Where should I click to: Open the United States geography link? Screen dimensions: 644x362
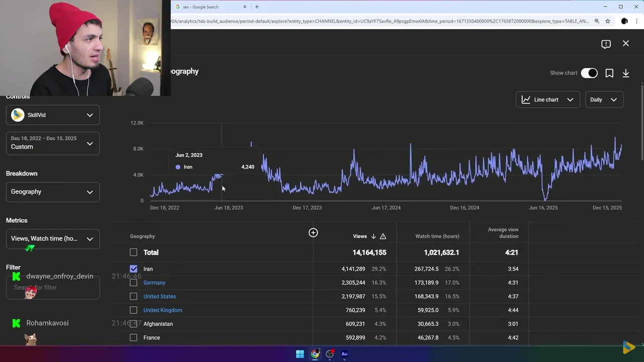(159, 297)
